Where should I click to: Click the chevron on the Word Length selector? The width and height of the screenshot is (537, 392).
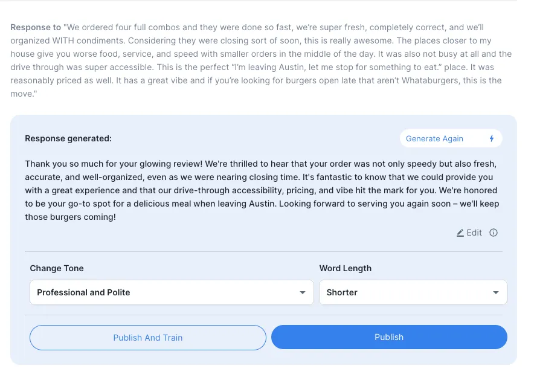click(x=497, y=292)
